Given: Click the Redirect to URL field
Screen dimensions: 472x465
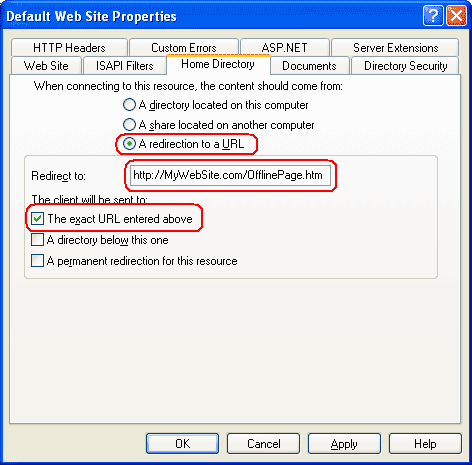Looking at the screenshot, I should 230,175.
